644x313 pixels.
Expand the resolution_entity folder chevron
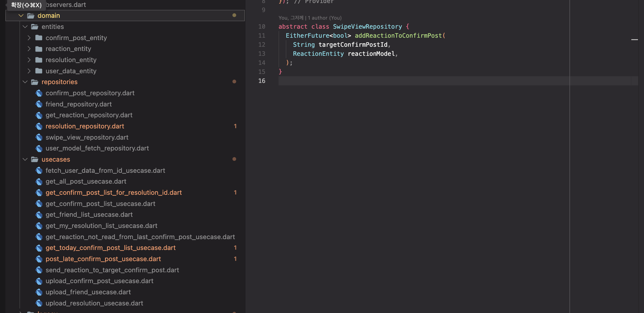(29, 60)
